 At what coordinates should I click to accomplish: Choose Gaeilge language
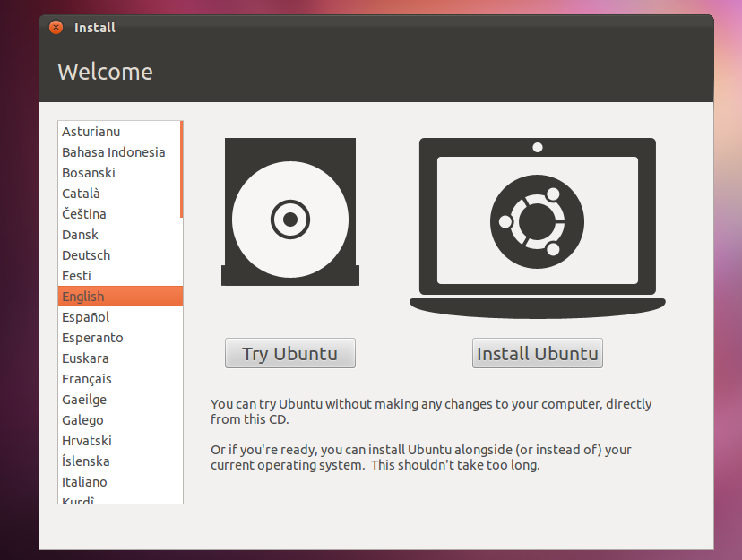[x=120, y=400]
